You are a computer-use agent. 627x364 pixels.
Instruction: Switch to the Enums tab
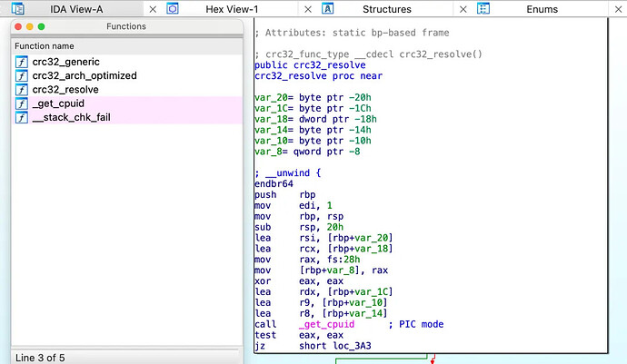pyautogui.click(x=542, y=9)
